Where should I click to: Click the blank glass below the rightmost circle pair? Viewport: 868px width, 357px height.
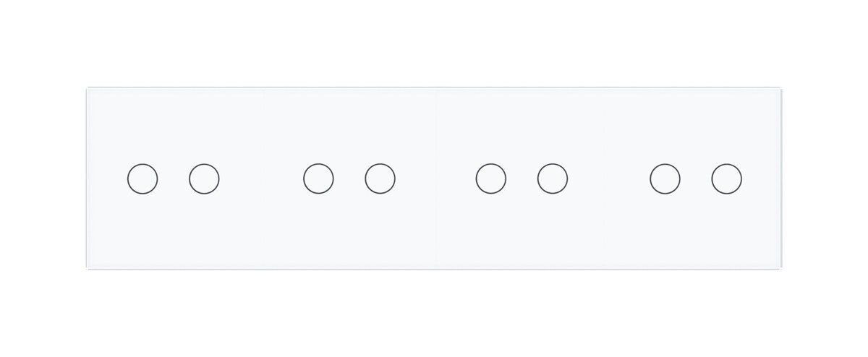click(x=696, y=231)
